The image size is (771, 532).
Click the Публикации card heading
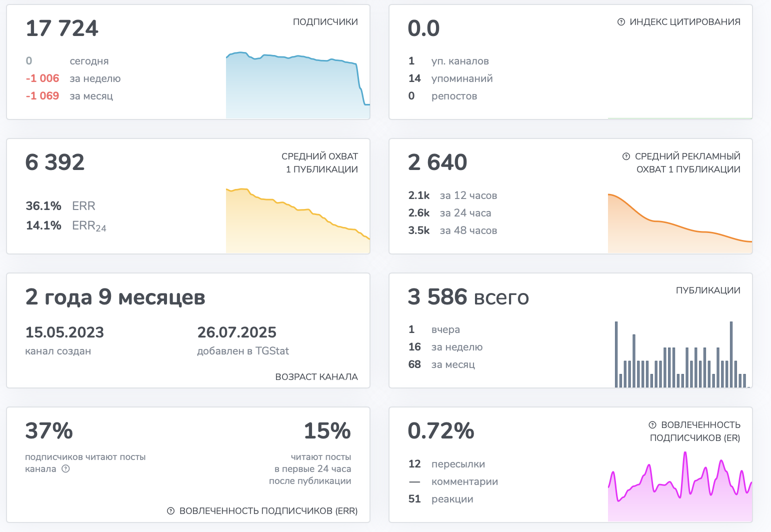(707, 290)
